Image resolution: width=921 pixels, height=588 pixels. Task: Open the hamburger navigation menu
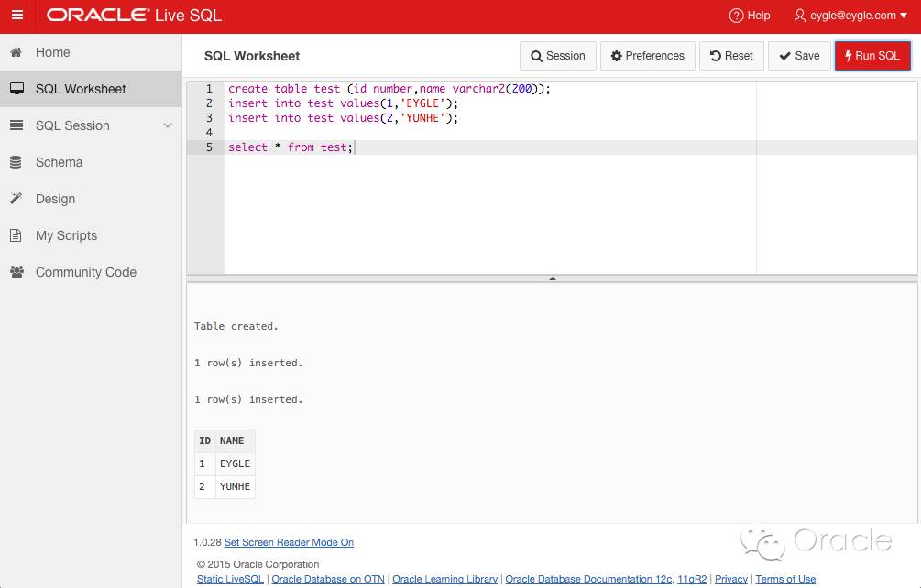click(x=17, y=16)
